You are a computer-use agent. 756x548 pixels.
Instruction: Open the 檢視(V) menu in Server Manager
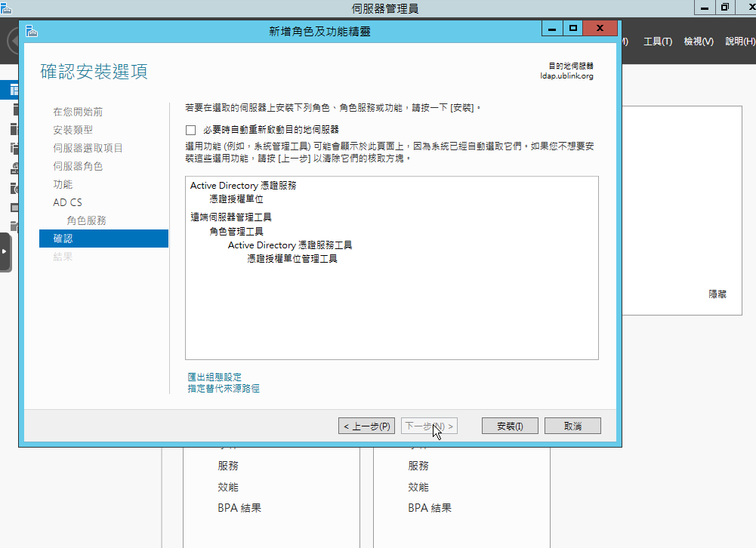[x=698, y=42]
